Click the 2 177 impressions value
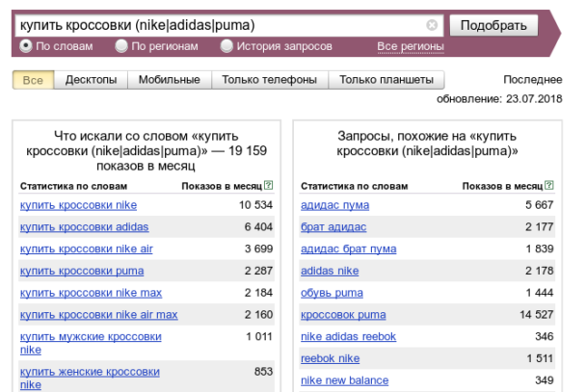Screen dimensions: 586x392 point(539,227)
